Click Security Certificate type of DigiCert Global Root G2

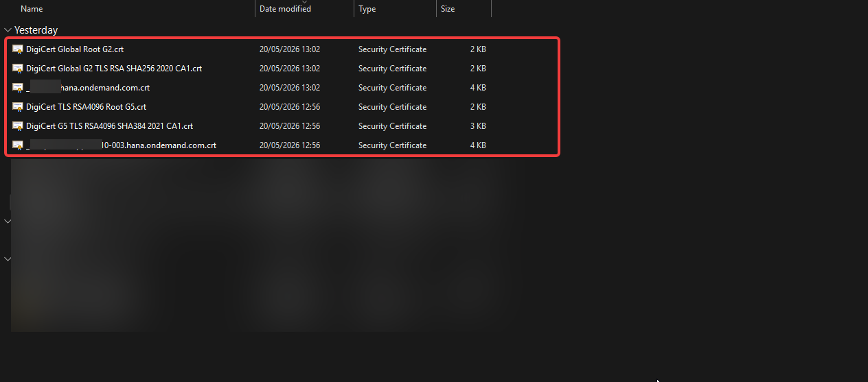click(x=392, y=49)
